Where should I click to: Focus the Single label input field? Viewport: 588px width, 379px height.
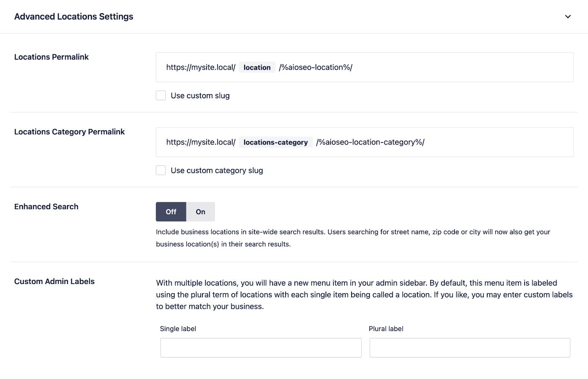coord(261,347)
